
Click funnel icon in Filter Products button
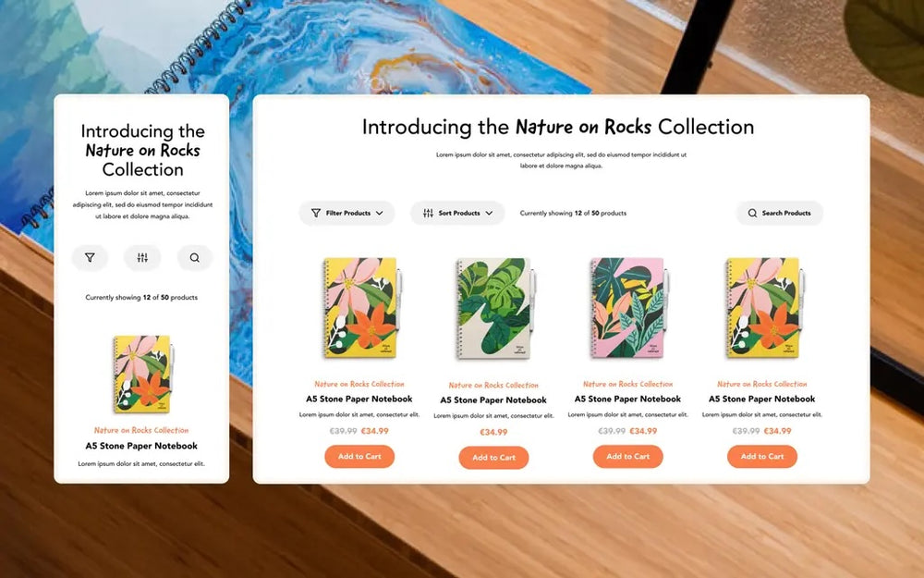[316, 213]
